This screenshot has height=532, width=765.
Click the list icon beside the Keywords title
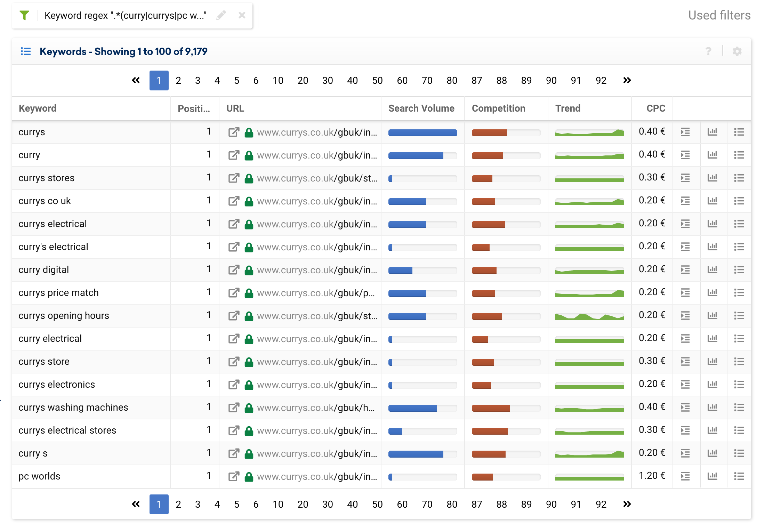point(26,51)
